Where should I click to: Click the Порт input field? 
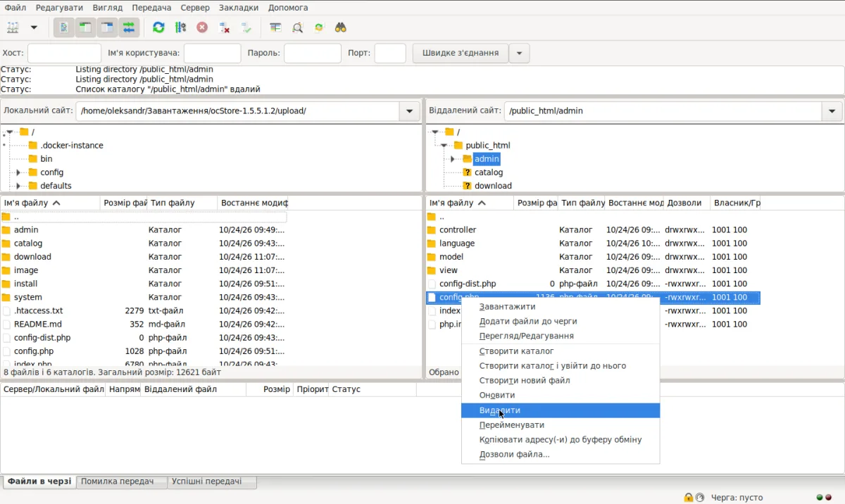390,53
